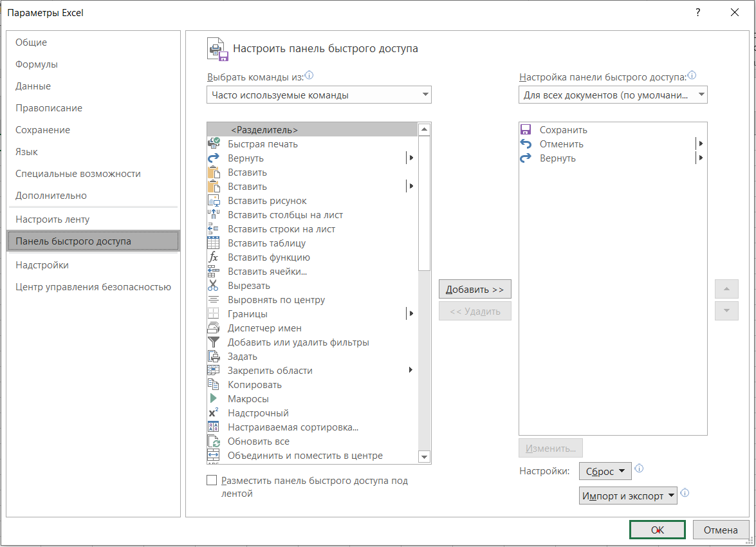
Task: Click scroll-down arrow of commands list
Action: point(424,457)
